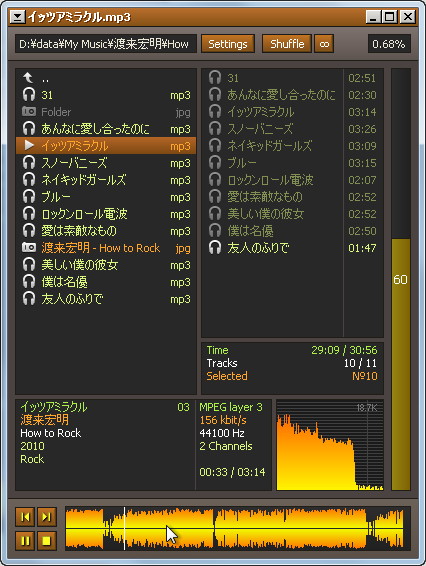Click headphone icon of スノーバニーズ in file browser
Screen dimensions: 426x566
(x=29, y=163)
